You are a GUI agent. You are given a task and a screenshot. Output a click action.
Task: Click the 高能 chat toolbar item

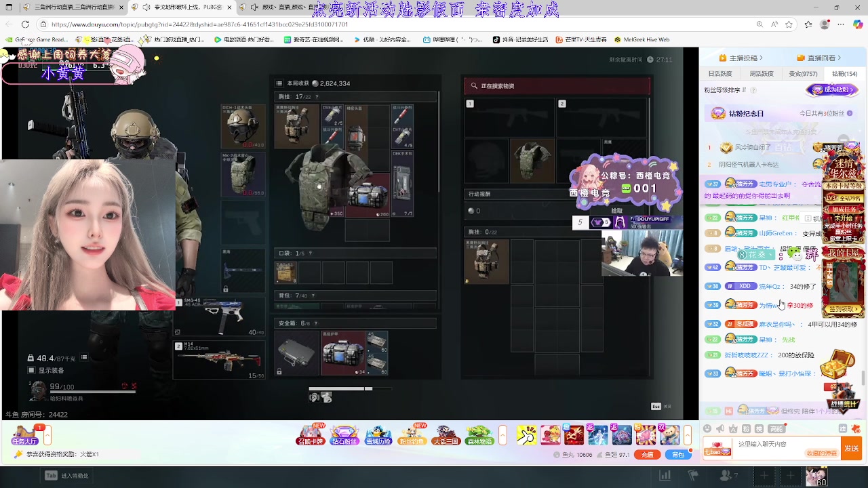776,428
